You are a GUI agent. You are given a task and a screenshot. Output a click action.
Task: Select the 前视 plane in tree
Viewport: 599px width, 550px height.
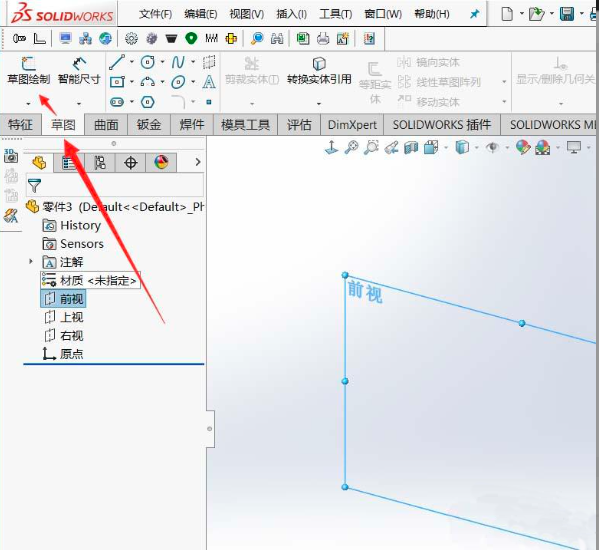coord(63,299)
